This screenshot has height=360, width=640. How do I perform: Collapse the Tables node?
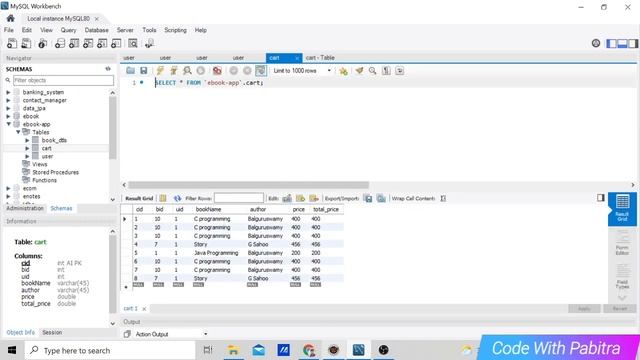[x=18, y=132]
